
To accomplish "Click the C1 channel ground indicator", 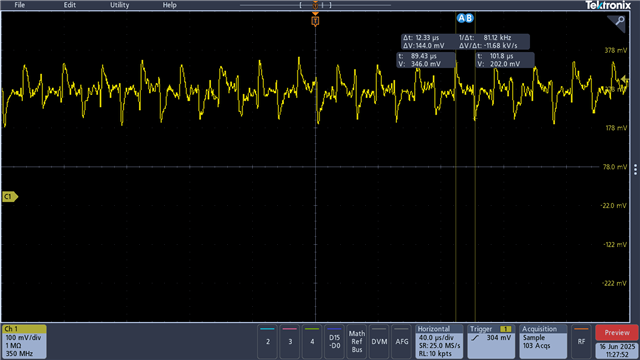I will pos(10,197).
